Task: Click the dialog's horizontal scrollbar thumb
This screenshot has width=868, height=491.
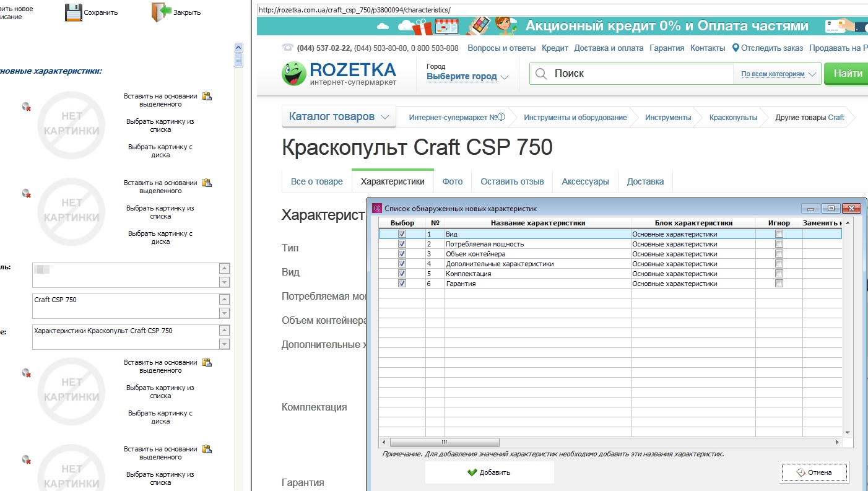Action: [x=445, y=442]
